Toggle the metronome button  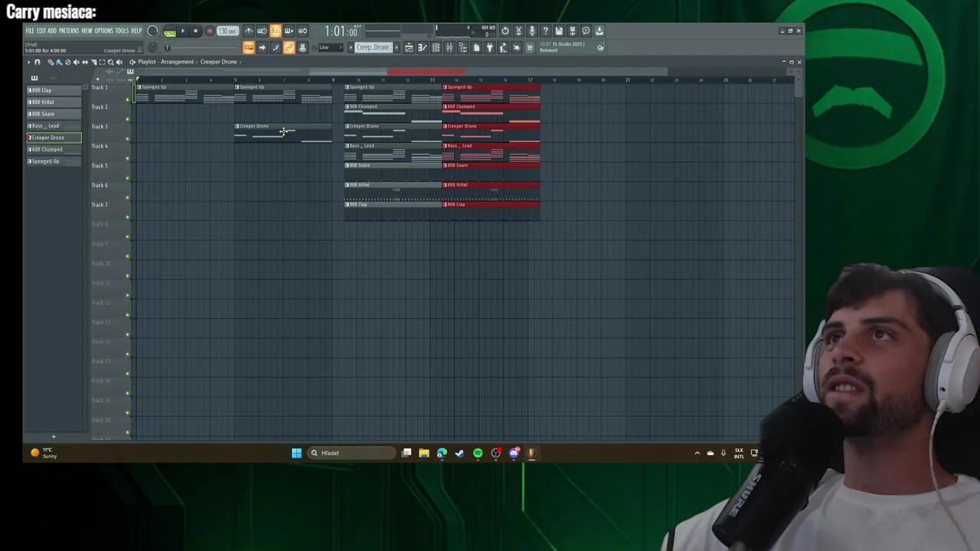coord(249,31)
